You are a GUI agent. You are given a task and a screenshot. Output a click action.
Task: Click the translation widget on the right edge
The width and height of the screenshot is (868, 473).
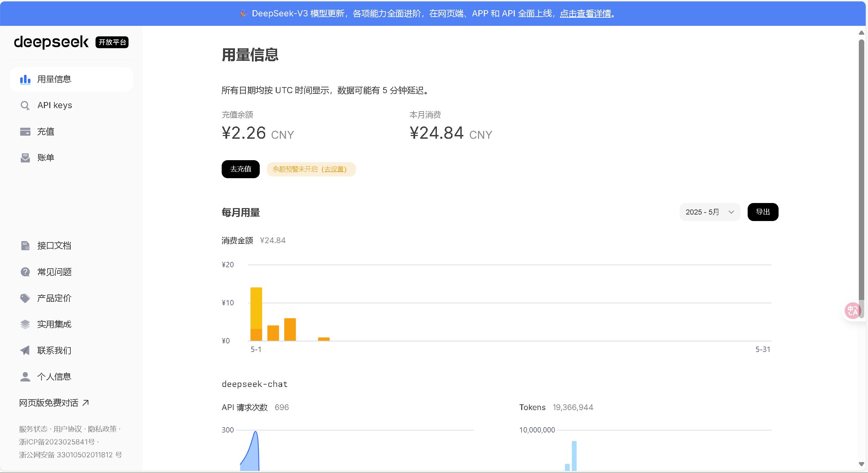[x=852, y=310]
